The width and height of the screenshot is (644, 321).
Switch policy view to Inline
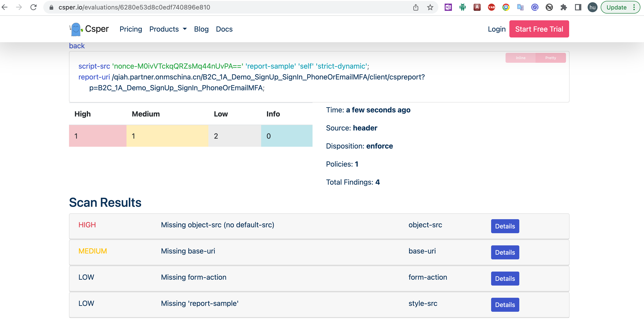click(x=520, y=58)
